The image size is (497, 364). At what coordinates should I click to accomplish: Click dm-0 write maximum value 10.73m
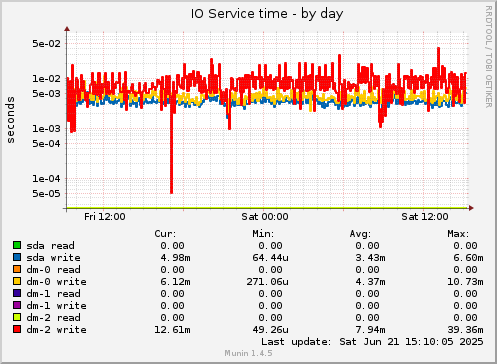pos(465,282)
